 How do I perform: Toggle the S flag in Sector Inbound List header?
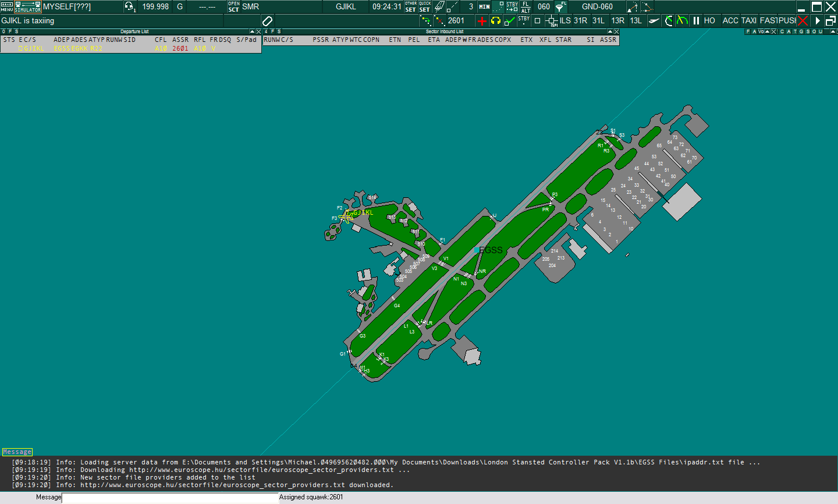tap(279, 31)
